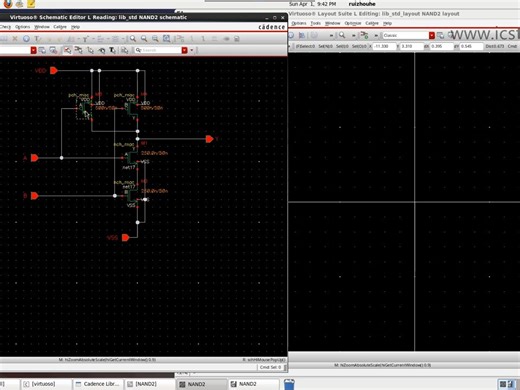The image size is (520, 390).
Task: Click the eye-pointer tool icon
Action: (x=102, y=50)
